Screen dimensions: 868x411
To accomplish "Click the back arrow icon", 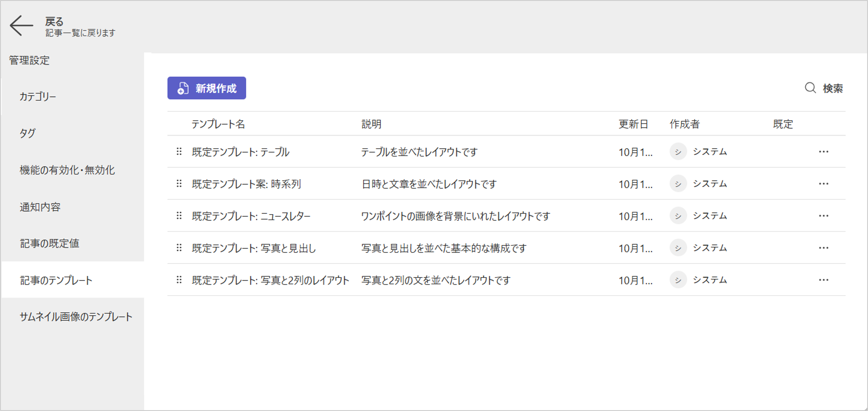I will [22, 26].
